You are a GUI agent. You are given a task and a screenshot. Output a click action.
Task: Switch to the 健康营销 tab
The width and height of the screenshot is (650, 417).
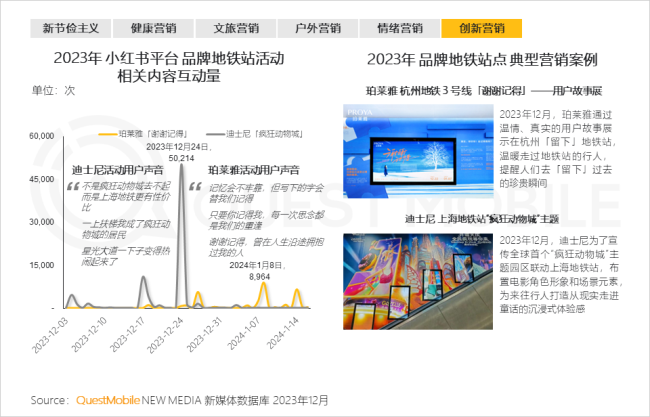153,28
